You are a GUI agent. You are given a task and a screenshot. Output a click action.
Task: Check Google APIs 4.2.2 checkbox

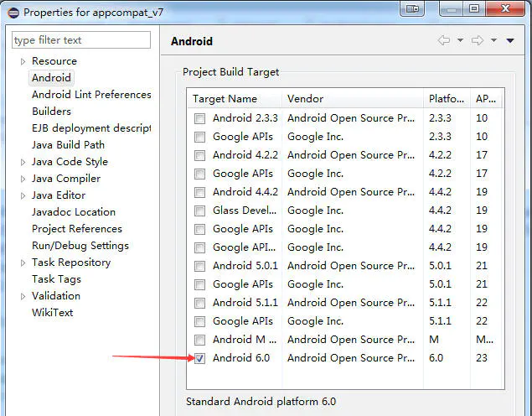(199, 174)
